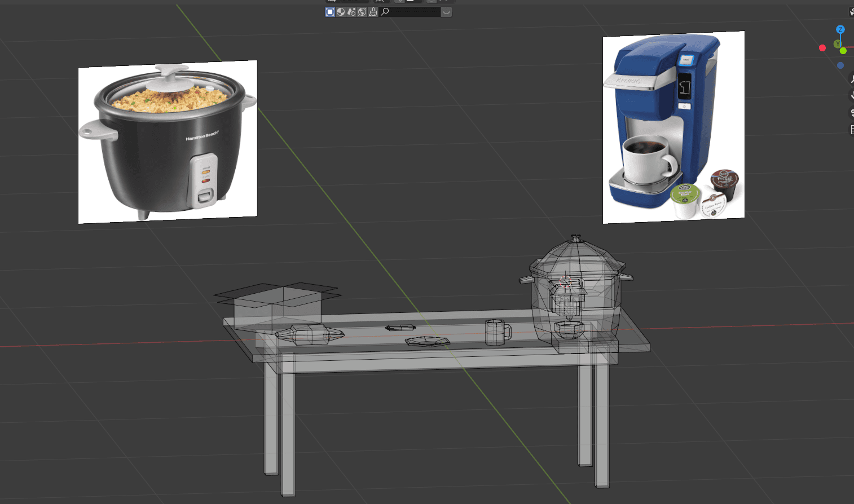Image resolution: width=854 pixels, height=504 pixels.
Task: Click the bright green unlabeled gizmo dot
Action: [x=843, y=51]
